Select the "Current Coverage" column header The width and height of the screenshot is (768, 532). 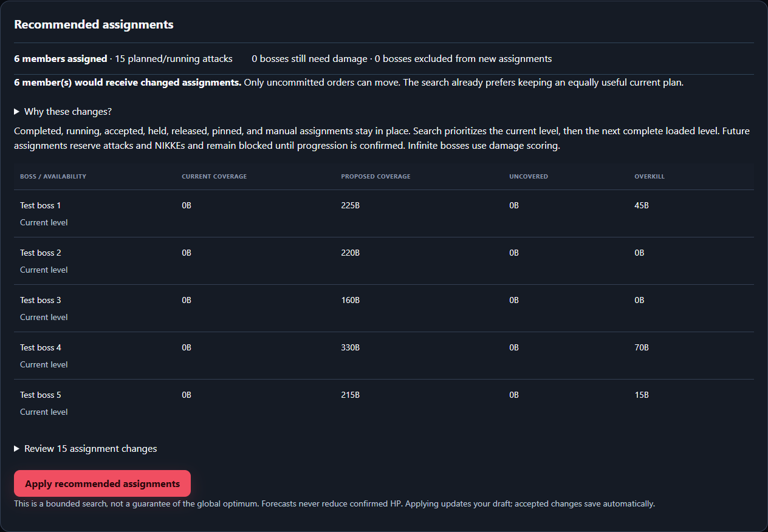coord(214,176)
